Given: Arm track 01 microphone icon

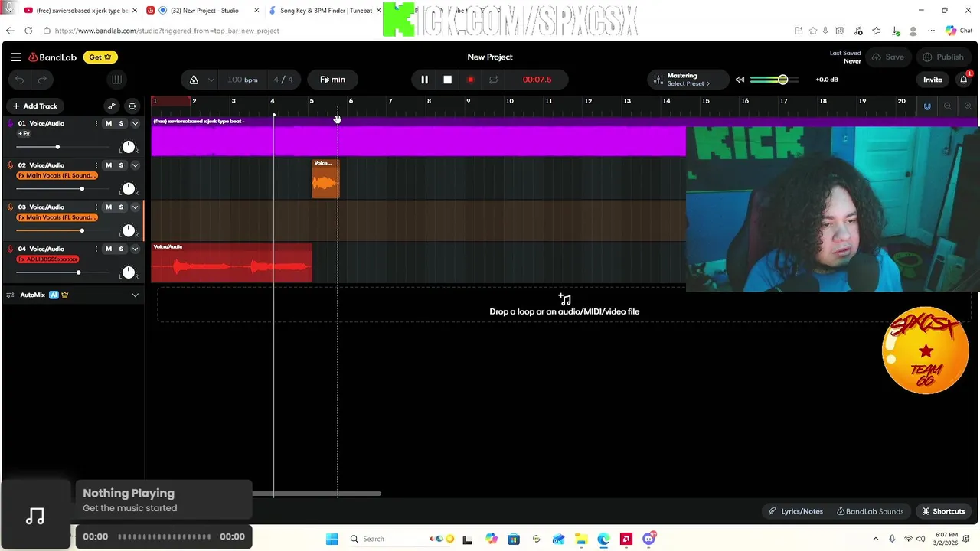Looking at the screenshot, I should pos(10,123).
